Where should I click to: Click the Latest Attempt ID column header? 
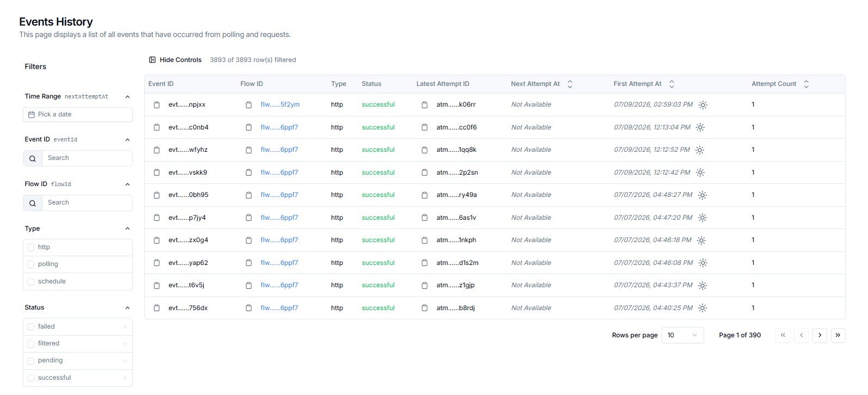(x=443, y=84)
